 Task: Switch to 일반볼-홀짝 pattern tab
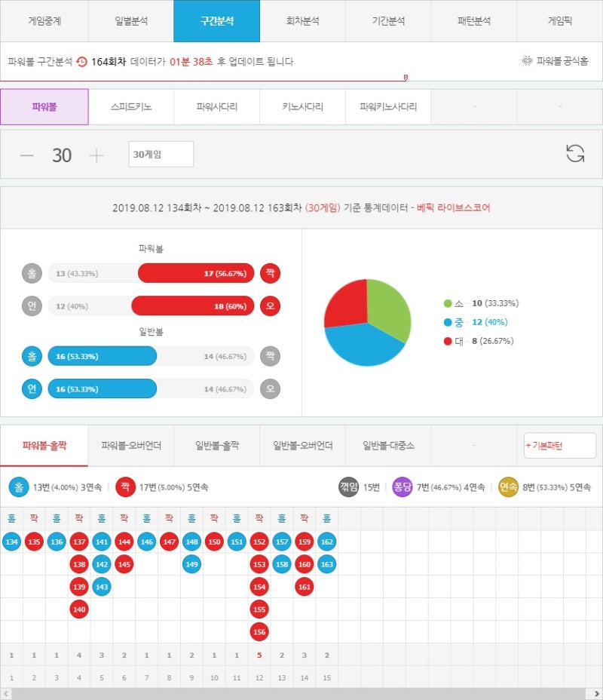click(x=217, y=446)
